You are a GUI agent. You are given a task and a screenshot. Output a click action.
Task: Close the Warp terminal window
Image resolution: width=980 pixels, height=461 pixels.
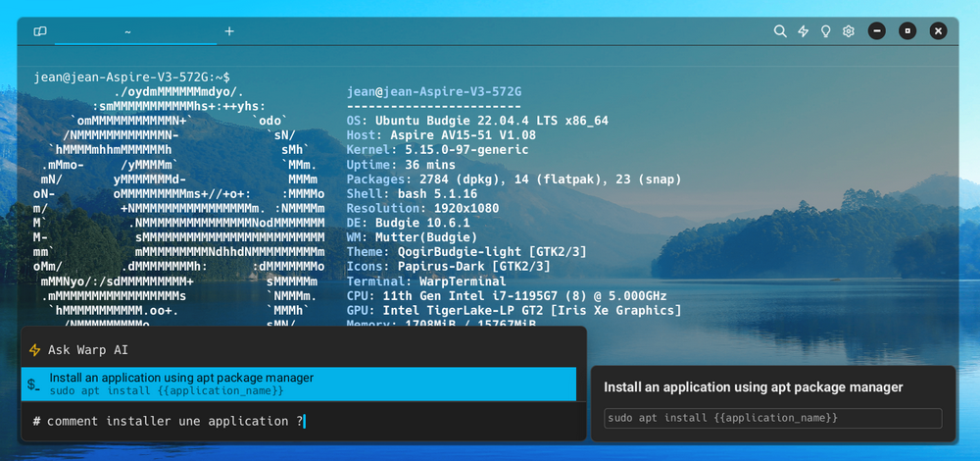[938, 31]
